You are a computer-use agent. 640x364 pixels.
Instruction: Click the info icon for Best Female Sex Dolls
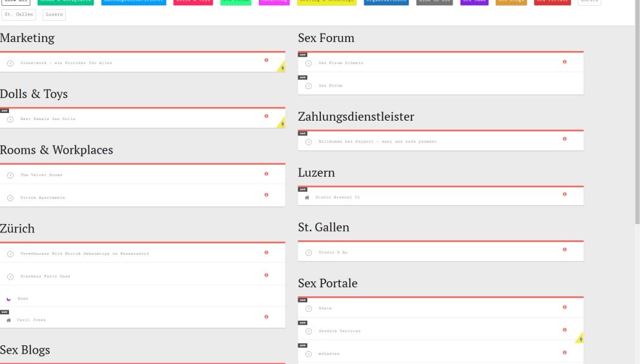point(266,116)
